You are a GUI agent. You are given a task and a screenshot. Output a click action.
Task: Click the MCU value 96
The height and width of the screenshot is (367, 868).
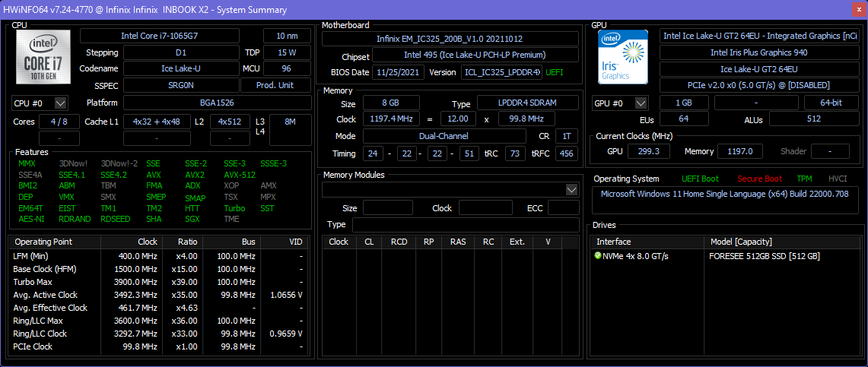point(288,69)
